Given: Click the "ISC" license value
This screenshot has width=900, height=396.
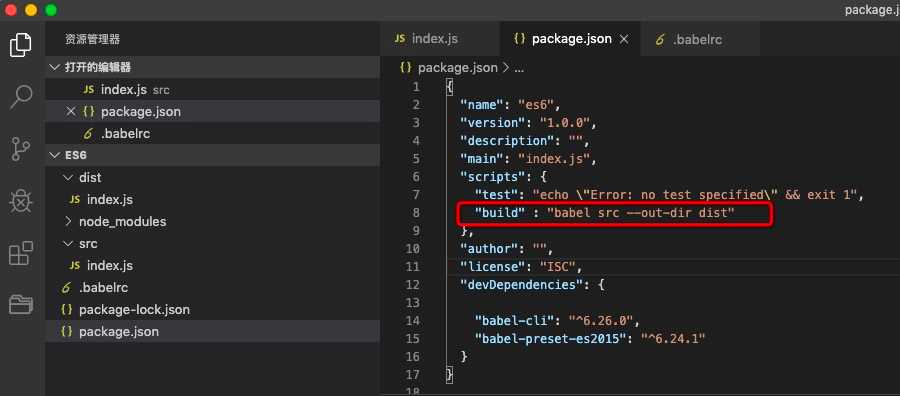Looking at the screenshot, I should click(558, 267).
